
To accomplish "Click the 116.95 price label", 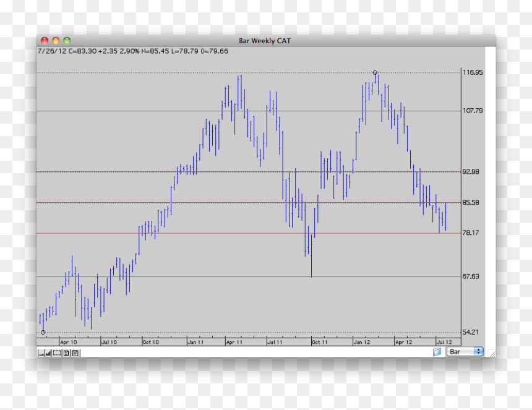I will click(x=473, y=72).
